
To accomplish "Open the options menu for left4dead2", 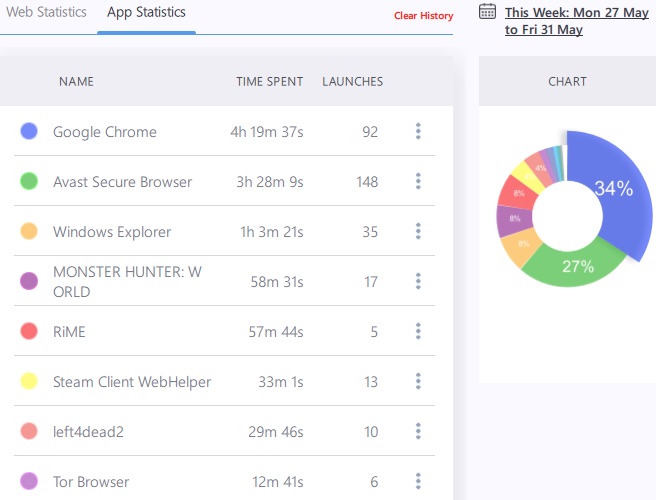I will click(418, 431).
